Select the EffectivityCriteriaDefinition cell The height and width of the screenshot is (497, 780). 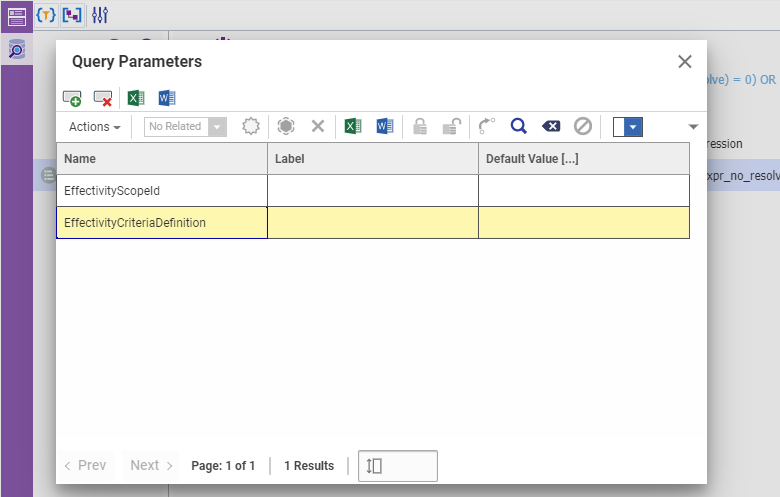[x=162, y=223]
